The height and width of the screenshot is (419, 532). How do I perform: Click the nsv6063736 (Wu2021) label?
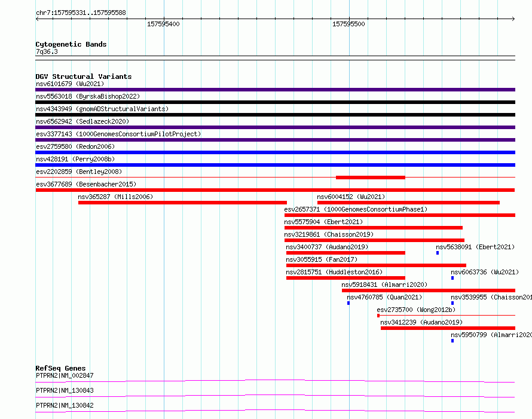(x=485, y=272)
